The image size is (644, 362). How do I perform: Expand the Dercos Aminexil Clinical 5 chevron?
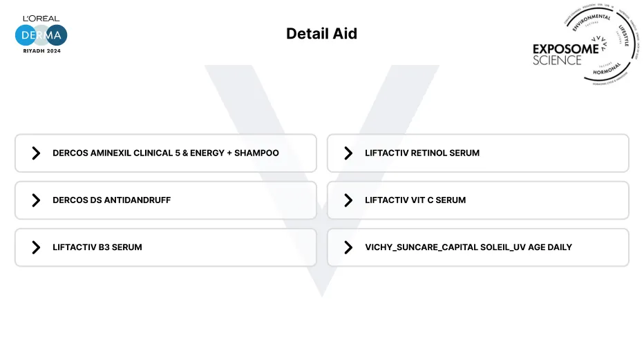tap(36, 153)
